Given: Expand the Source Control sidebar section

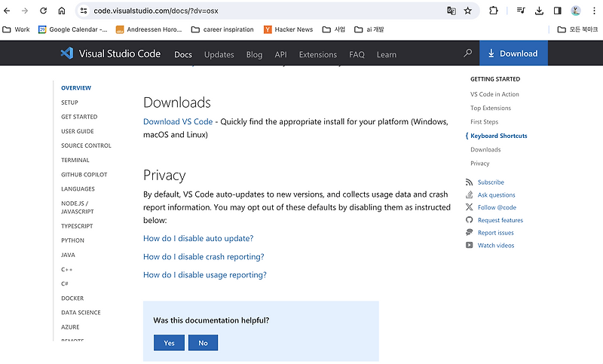Looking at the screenshot, I should (86, 145).
